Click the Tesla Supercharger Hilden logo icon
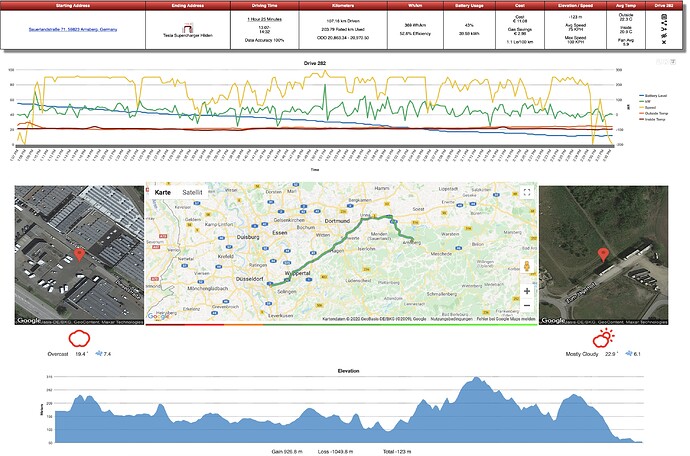 pyautogui.click(x=188, y=27)
